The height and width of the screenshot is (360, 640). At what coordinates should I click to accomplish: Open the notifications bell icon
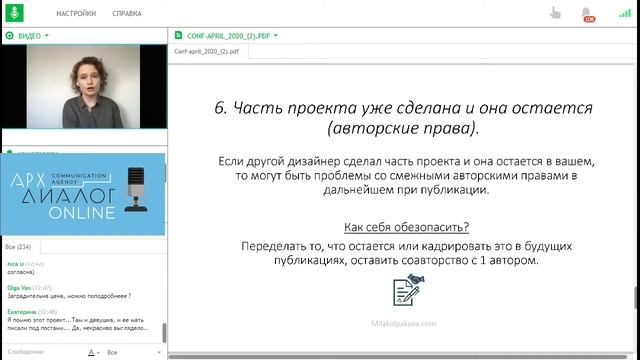click(587, 14)
